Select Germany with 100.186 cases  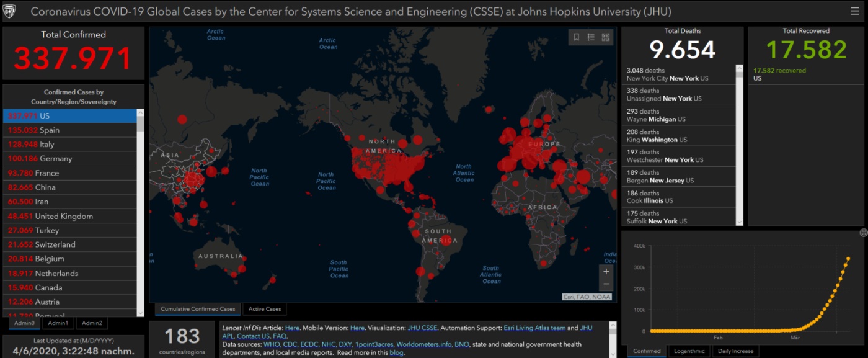click(69, 159)
